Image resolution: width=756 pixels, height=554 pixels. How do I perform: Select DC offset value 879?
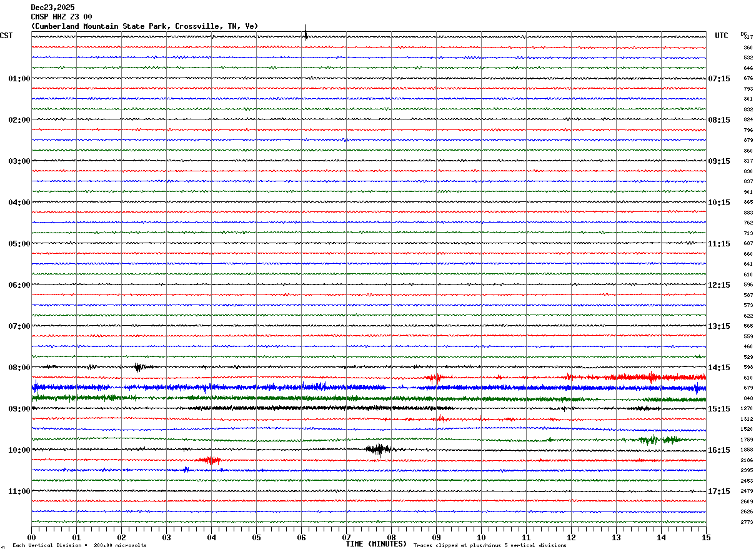point(749,141)
